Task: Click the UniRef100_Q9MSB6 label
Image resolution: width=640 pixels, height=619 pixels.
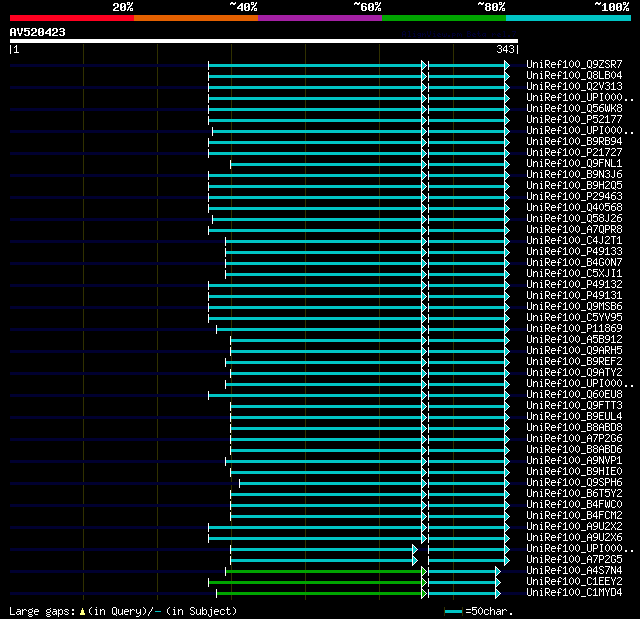Action: pyautogui.click(x=574, y=307)
